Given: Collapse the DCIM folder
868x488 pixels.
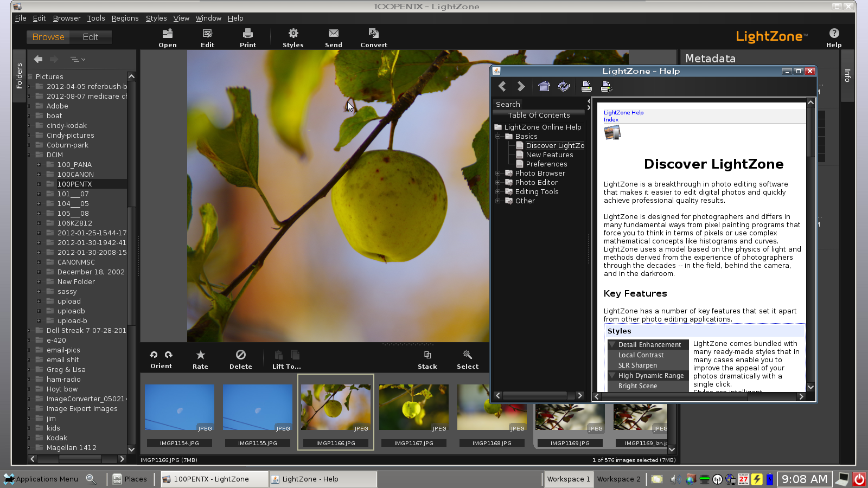Looking at the screenshot, I should pos(29,155).
